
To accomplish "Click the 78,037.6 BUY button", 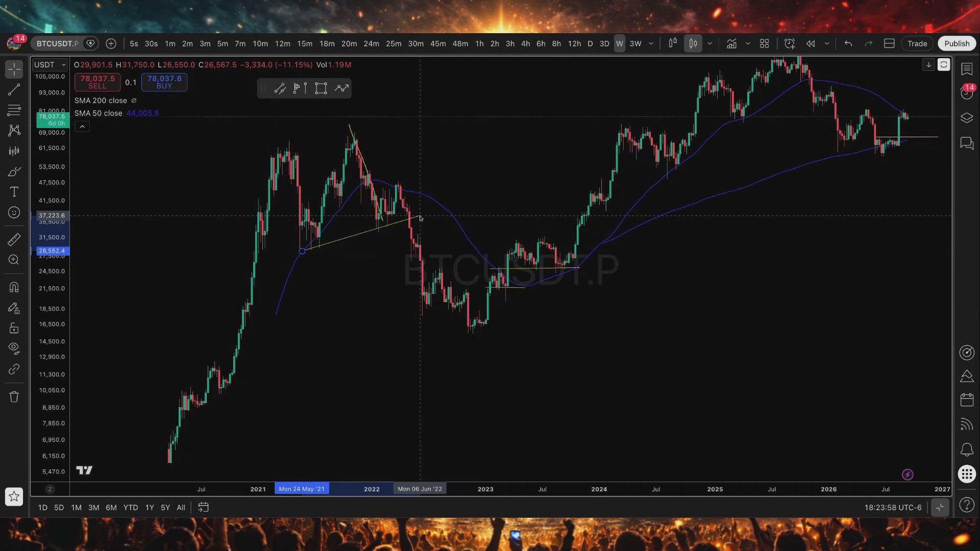I will 164,82.
